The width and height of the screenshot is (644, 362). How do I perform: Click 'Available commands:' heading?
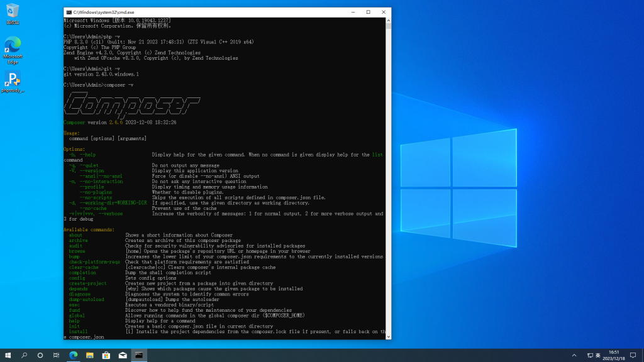89,229
